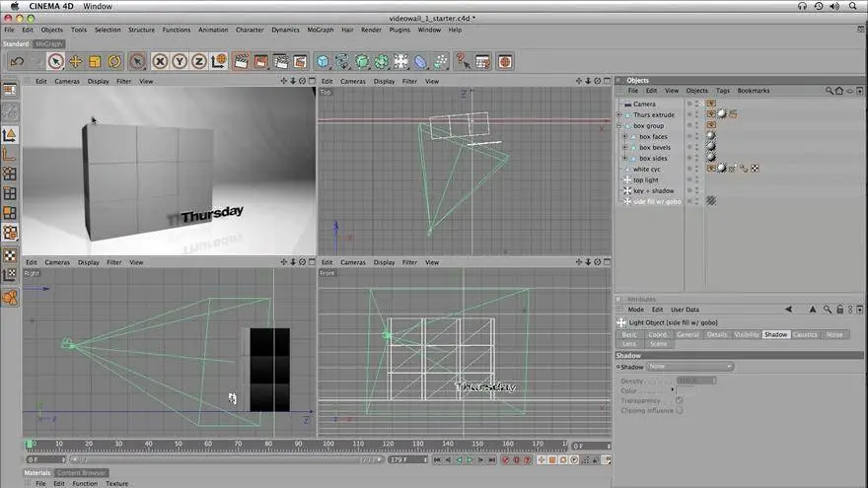Click the Render View clapboard icon
Screen dimensions: 868x488
[x=240, y=61]
